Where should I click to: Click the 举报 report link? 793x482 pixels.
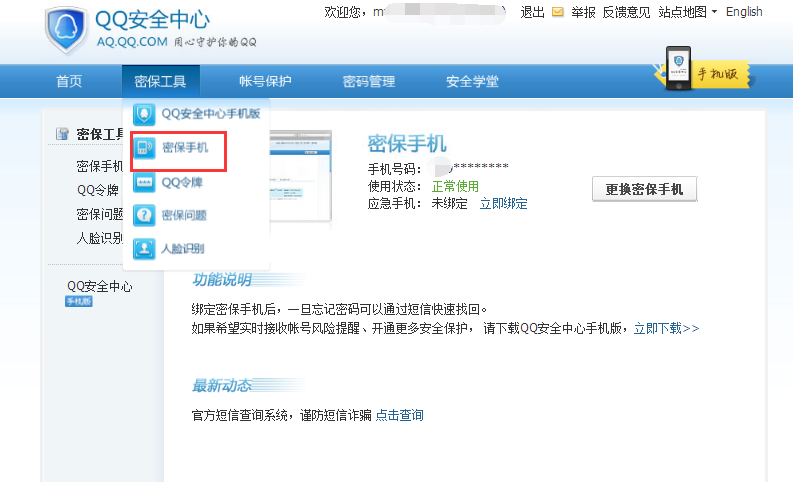pyautogui.click(x=583, y=12)
